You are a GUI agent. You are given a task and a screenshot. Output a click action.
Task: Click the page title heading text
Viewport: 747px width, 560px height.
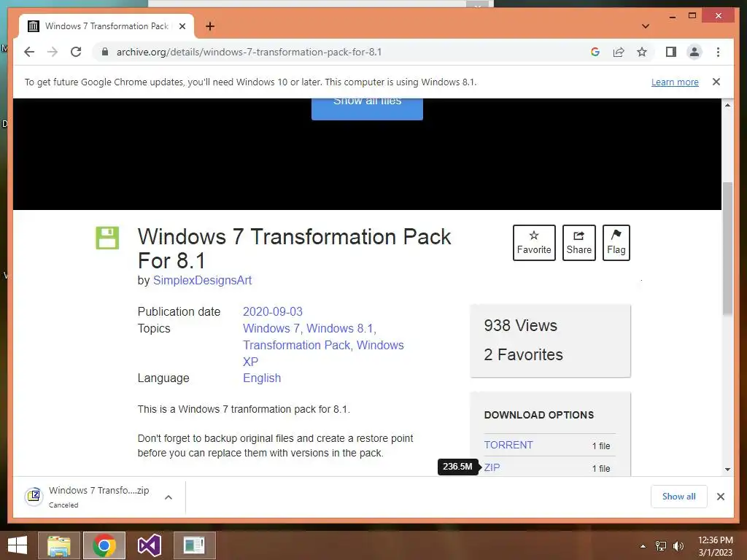point(294,249)
